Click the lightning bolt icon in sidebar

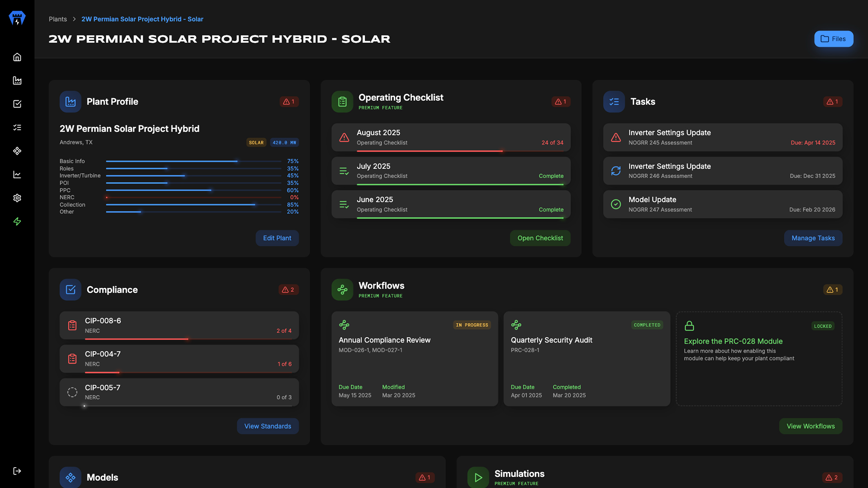[17, 221]
